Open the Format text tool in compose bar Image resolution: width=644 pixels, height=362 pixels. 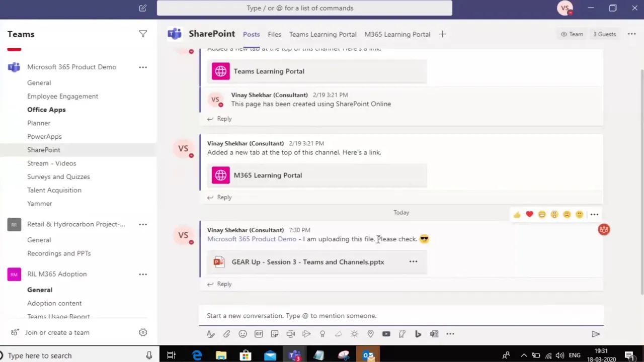click(x=210, y=334)
